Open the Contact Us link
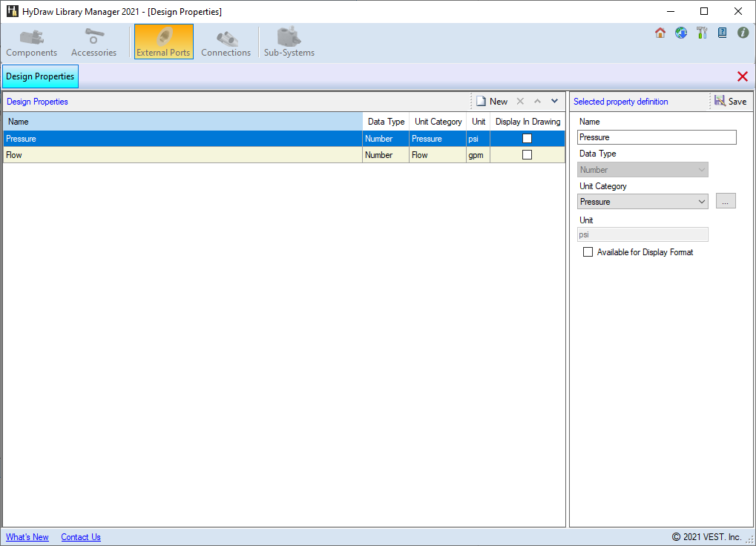This screenshot has width=756, height=546. tap(81, 537)
